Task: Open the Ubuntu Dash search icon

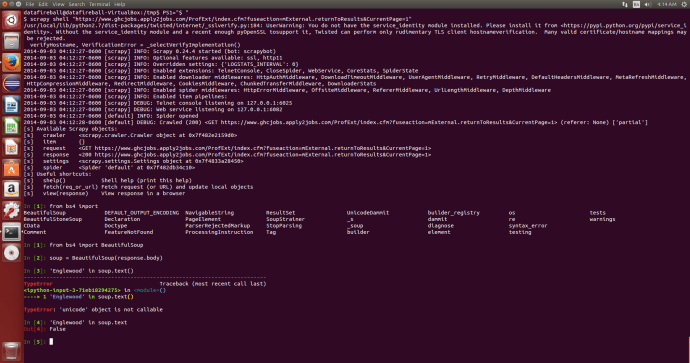Action: 11,20
